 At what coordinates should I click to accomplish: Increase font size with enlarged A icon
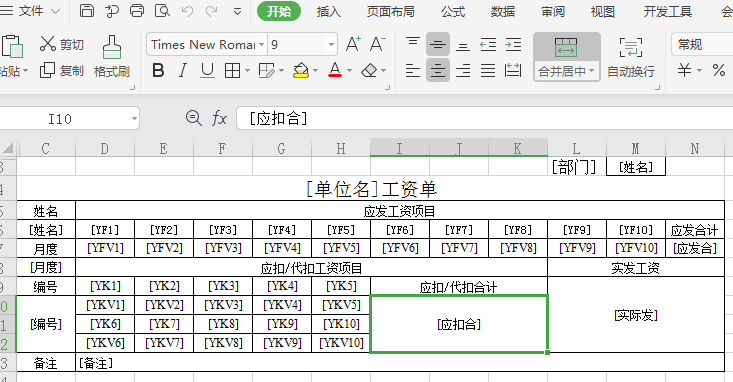[x=353, y=44]
